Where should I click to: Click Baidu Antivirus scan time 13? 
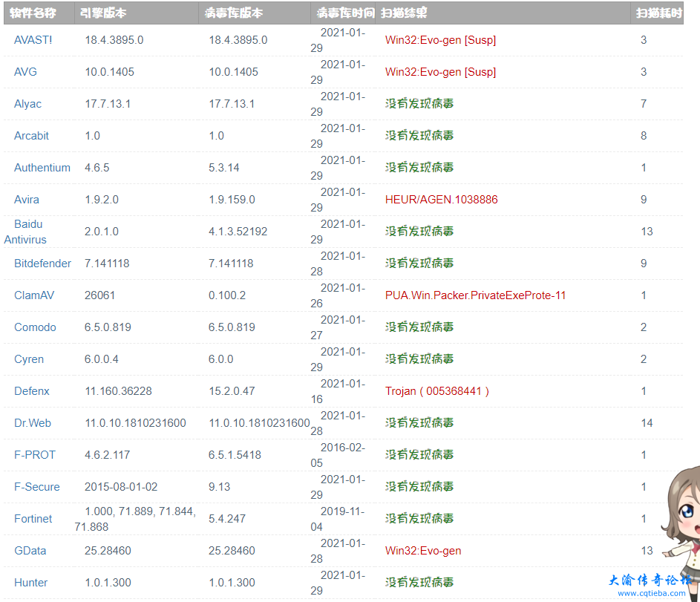coord(647,232)
